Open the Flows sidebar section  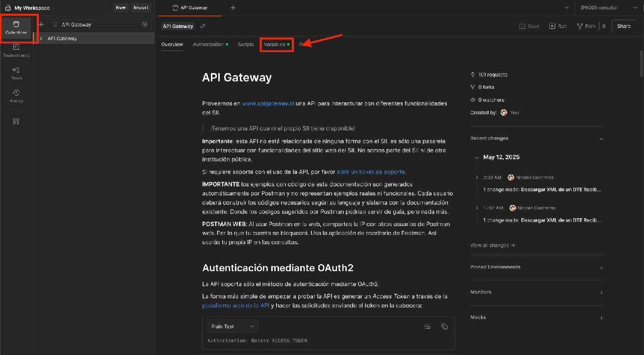[x=16, y=73]
